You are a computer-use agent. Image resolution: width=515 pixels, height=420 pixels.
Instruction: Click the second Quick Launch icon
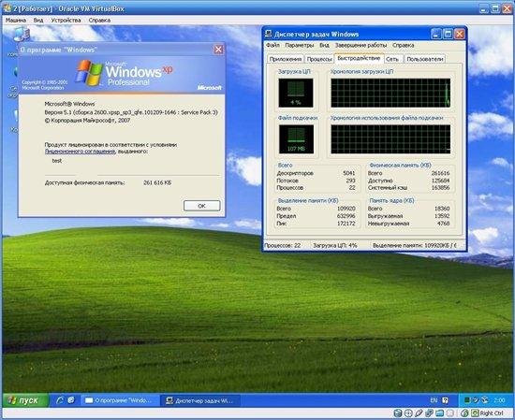[71, 400]
